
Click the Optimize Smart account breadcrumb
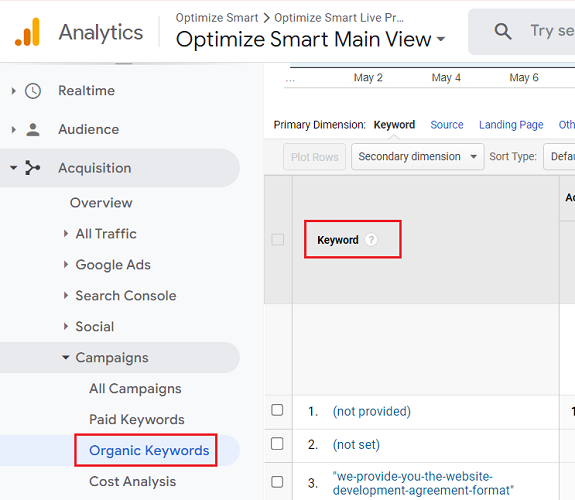pyautogui.click(x=217, y=18)
